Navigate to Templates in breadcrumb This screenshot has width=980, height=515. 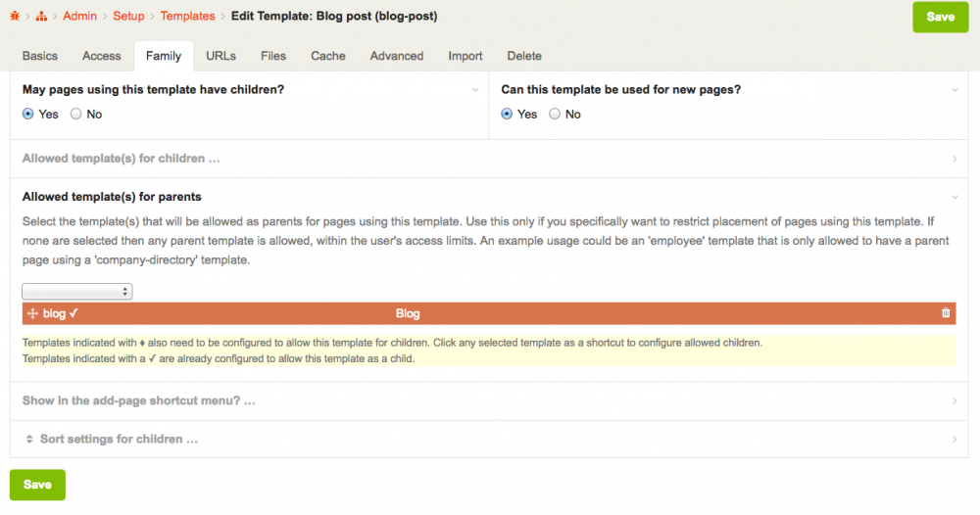pos(187,17)
